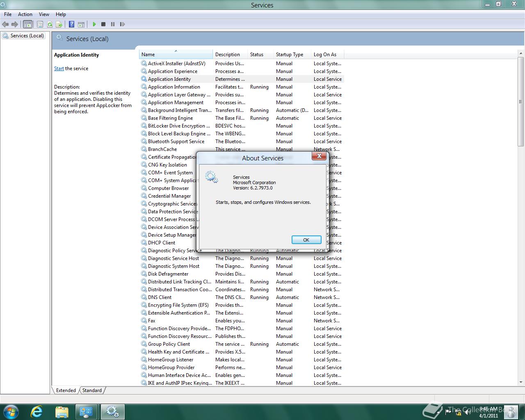Open the Properties toolbar icon
This screenshot has height=420, width=525.
(40, 24)
